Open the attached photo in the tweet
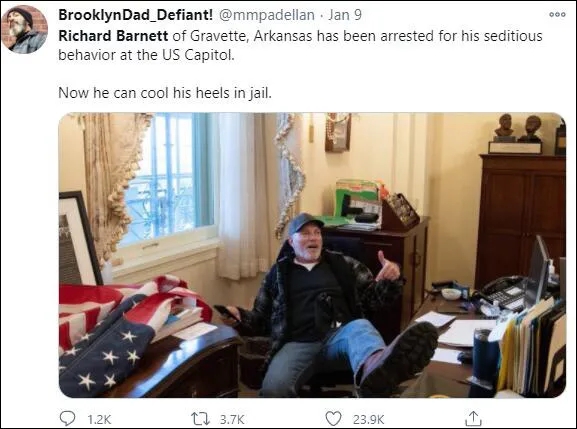This screenshot has width=577, height=429. 312,255
